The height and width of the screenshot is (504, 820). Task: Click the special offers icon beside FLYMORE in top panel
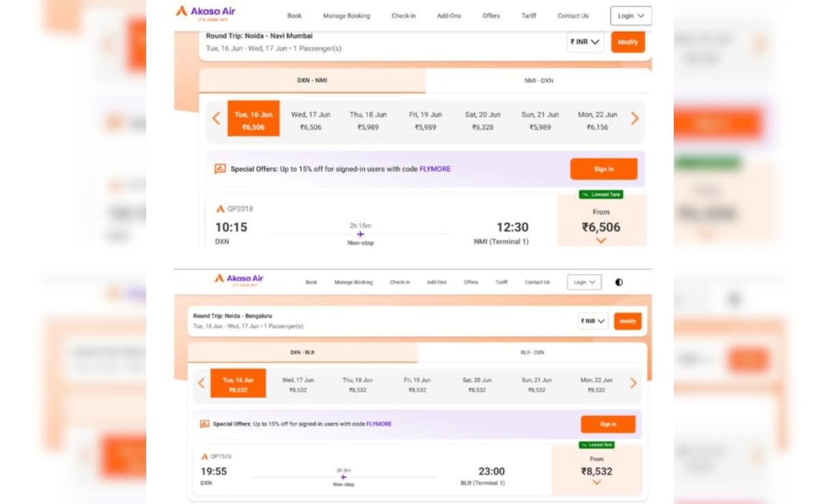(x=220, y=169)
